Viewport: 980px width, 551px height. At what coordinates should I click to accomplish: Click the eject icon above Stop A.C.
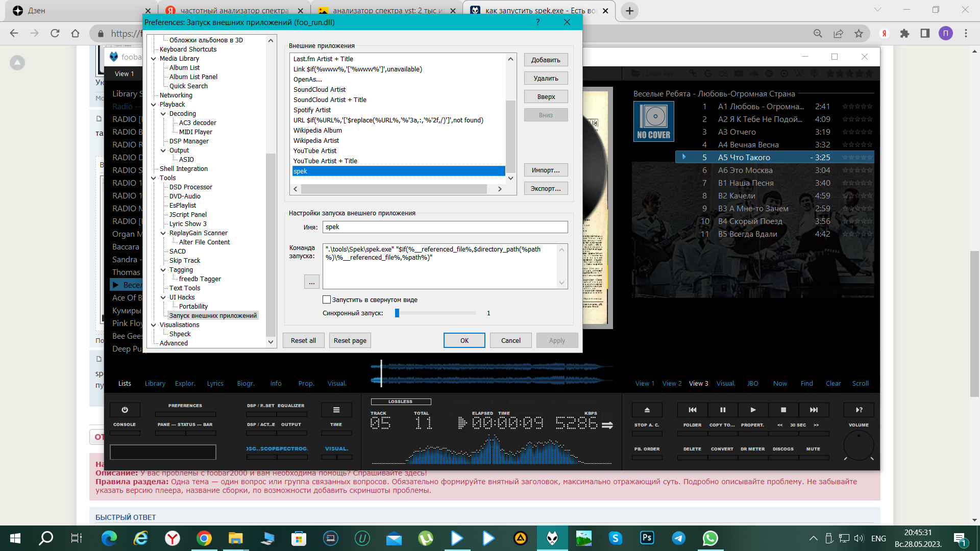647,410
